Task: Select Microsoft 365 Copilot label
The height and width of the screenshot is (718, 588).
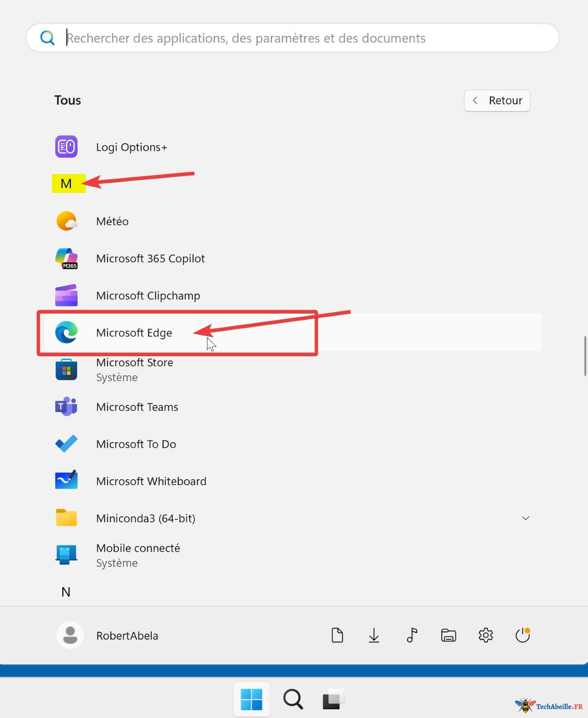Action: [x=151, y=259]
